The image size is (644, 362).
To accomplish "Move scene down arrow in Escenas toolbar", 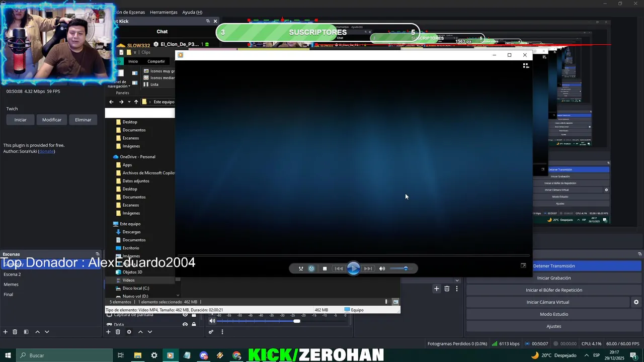I will [47, 332].
